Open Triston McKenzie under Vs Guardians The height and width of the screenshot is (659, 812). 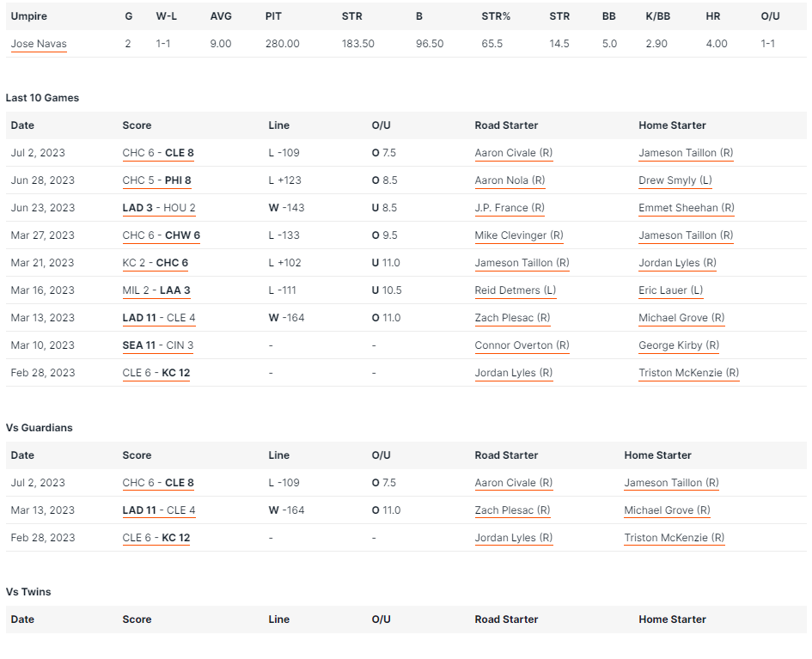pos(675,538)
